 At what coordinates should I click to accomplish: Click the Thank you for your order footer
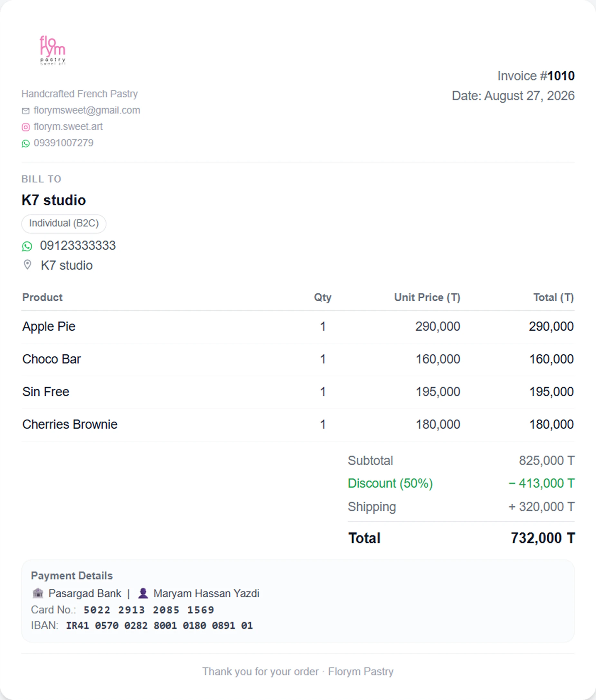pyautogui.click(x=298, y=671)
